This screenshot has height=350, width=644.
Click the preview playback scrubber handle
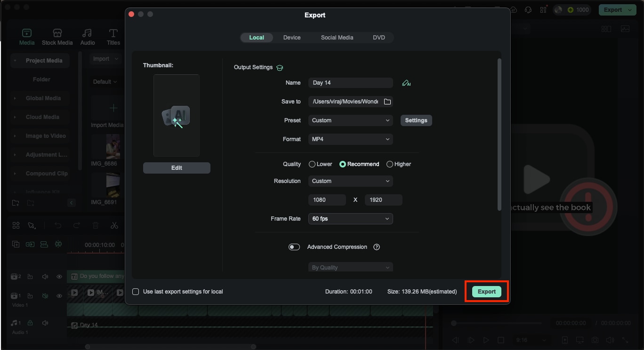pyautogui.click(x=454, y=324)
